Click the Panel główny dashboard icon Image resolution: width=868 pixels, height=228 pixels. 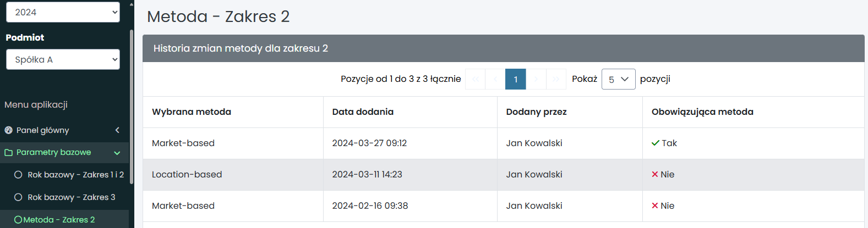[8, 130]
